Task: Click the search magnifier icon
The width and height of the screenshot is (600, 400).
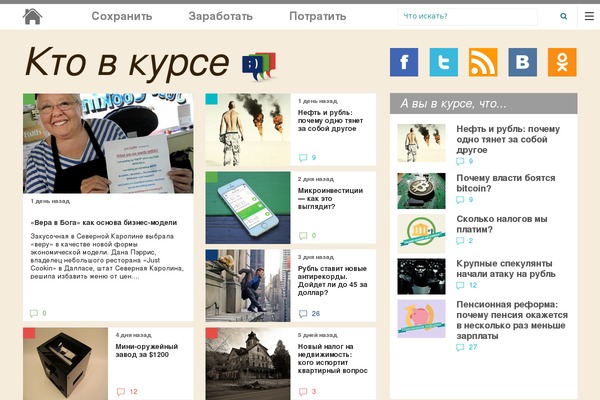Action: tap(564, 16)
